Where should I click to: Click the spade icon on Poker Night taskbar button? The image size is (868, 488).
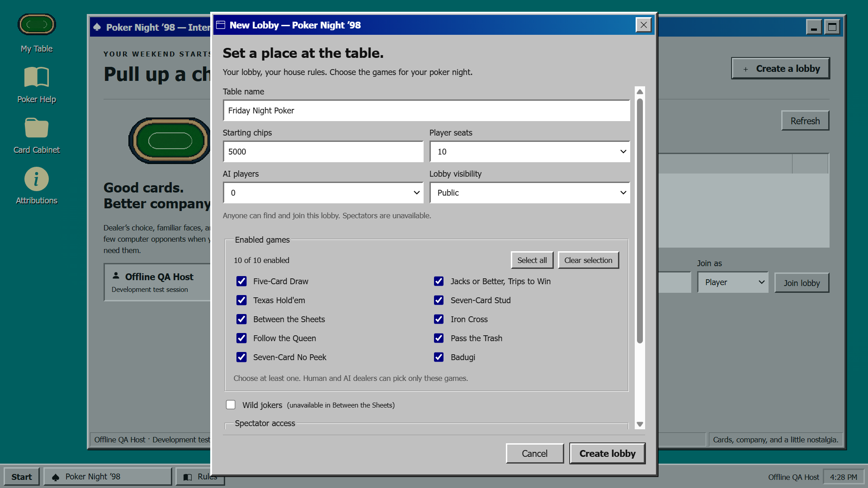(56, 477)
